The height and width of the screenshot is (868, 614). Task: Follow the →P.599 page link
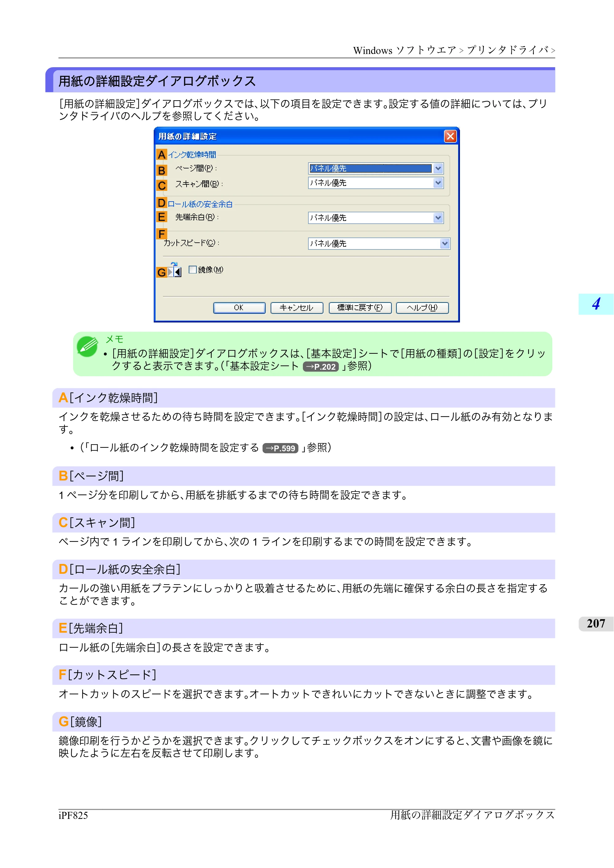(x=280, y=448)
